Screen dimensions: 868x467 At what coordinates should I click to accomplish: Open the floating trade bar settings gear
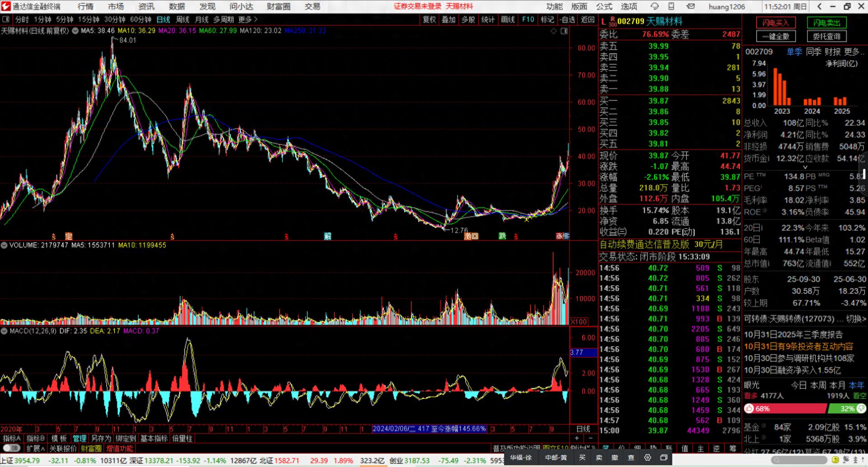pyautogui.click(x=647, y=458)
